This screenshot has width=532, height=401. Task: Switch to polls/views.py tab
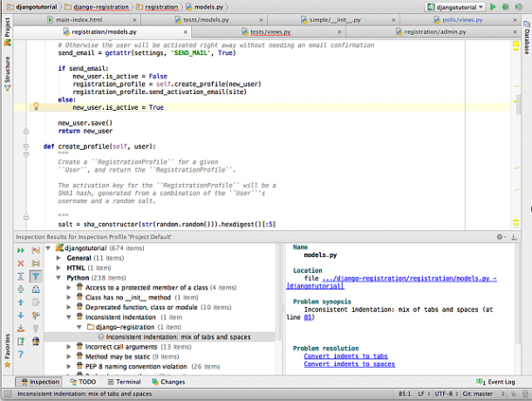tap(461, 20)
